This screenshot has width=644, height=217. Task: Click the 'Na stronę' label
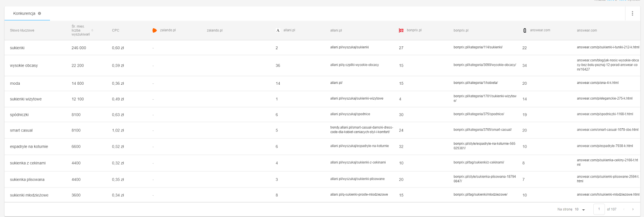[x=565, y=209]
